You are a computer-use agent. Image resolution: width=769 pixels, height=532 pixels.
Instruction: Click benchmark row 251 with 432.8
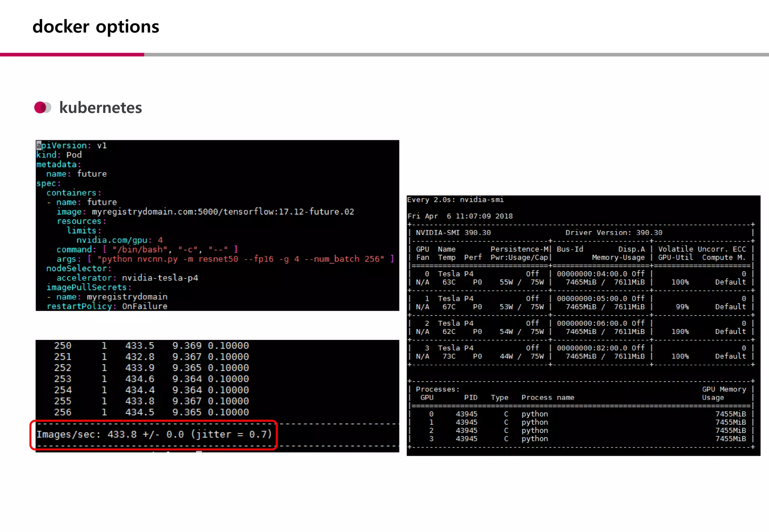152,357
